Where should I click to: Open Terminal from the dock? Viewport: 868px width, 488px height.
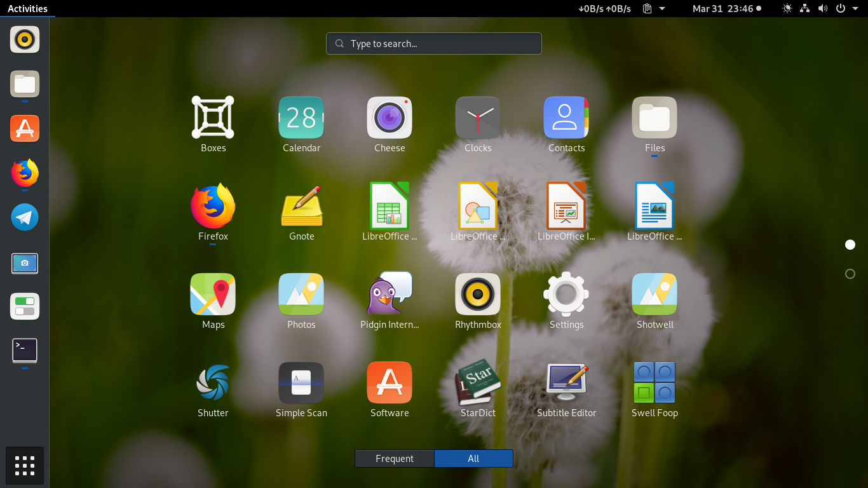click(25, 351)
